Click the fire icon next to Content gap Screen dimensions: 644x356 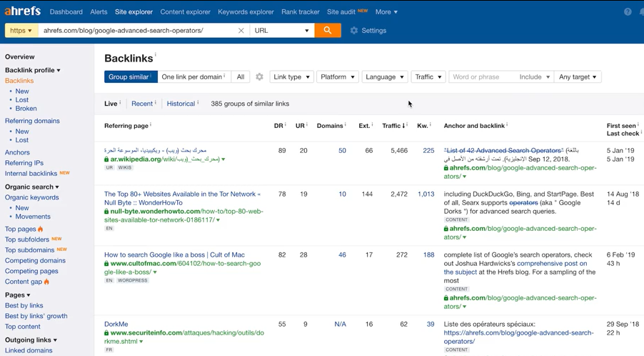pos(47,282)
